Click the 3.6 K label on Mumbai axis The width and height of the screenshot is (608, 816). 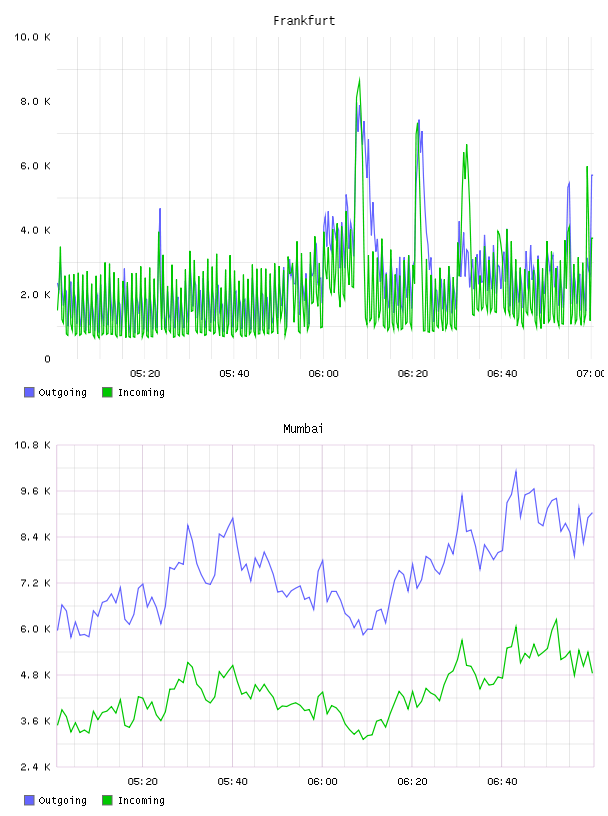(35, 721)
